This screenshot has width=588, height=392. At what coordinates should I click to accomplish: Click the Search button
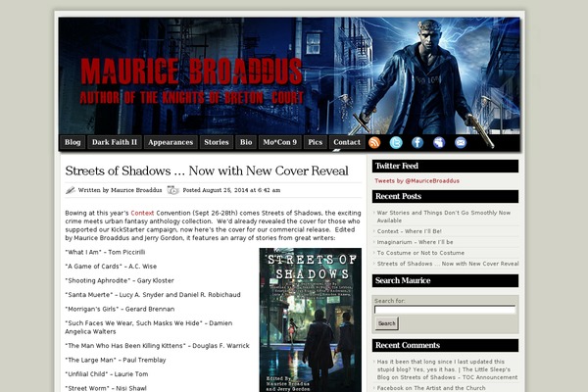(x=387, y=323)
